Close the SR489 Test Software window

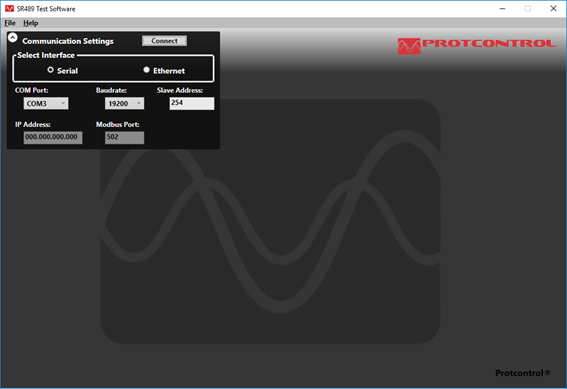click(553, 9)
